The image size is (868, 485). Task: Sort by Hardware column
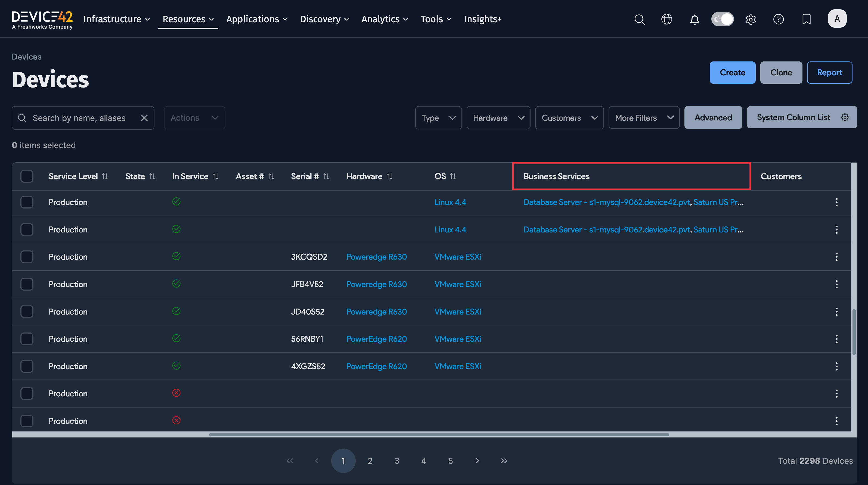[x=389, y=176]
